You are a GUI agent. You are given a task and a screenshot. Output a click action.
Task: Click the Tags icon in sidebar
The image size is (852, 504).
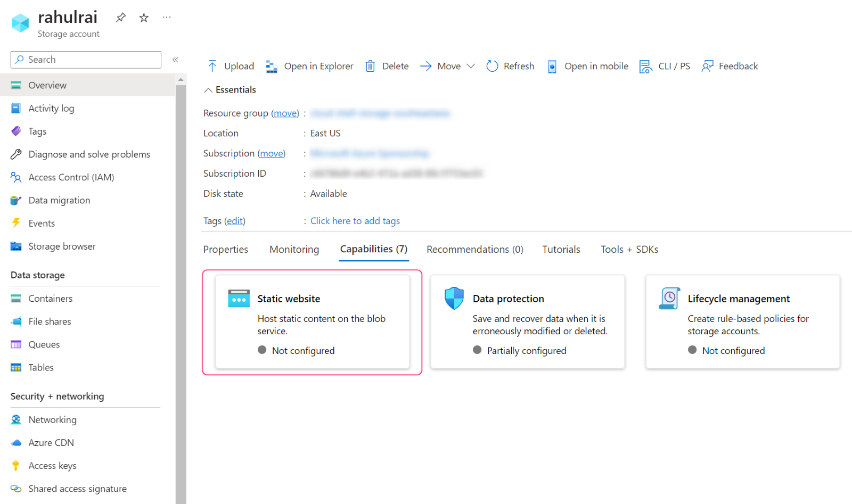tap(16, 131)
